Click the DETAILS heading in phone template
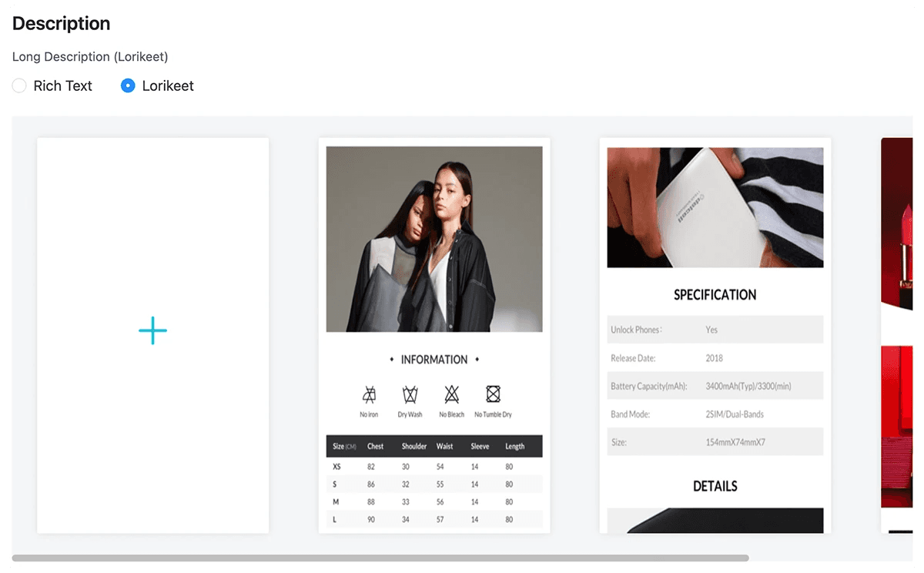This screenshot has height=573, width=924. (715, 486)
